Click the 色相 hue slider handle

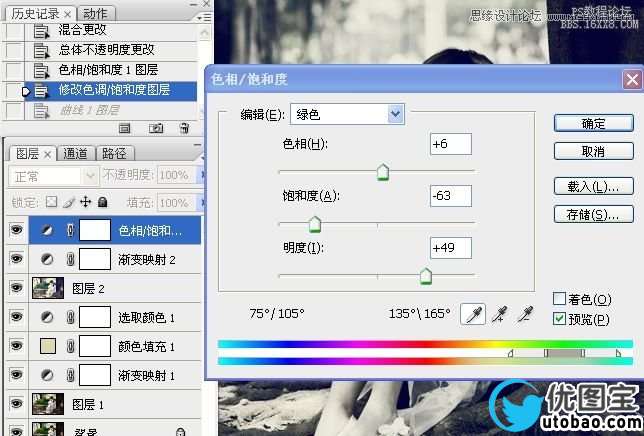click(383, 172)
